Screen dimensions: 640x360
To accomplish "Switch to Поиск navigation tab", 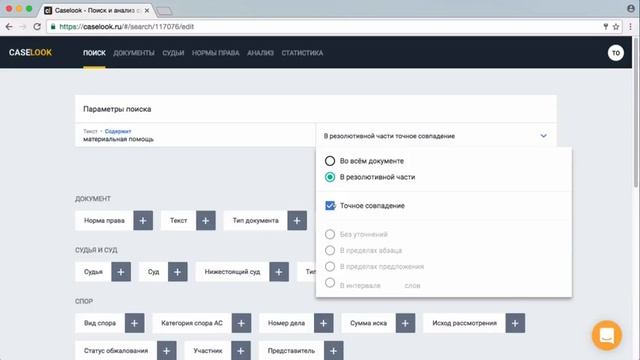I will (x=94, y=53).
